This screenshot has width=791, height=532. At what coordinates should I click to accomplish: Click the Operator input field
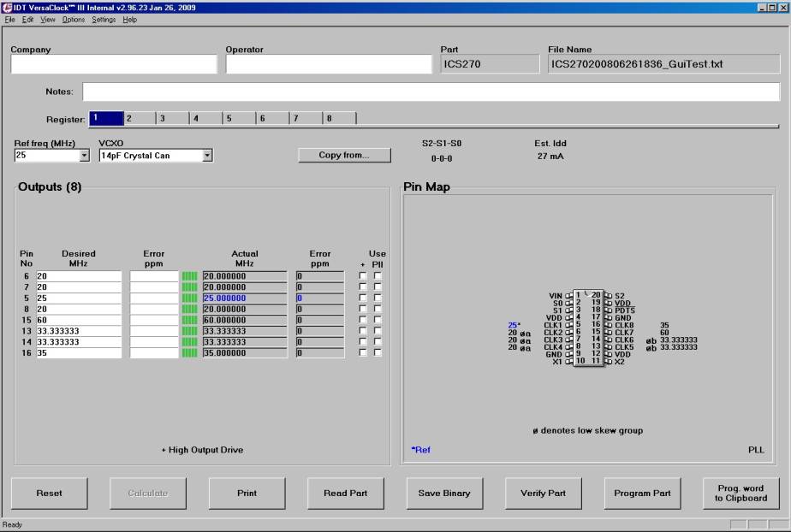click(x=329, y=64)
